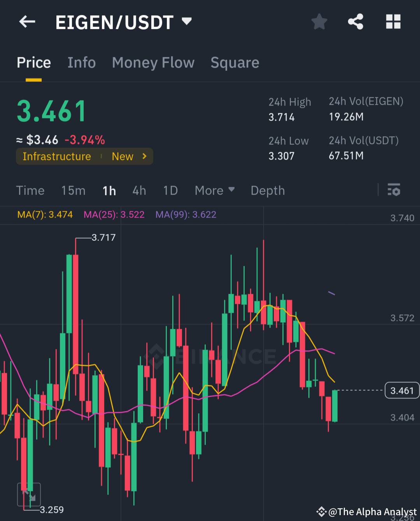
Task: Click the Binance diamond logo watermark
Action: click(157, 355)
